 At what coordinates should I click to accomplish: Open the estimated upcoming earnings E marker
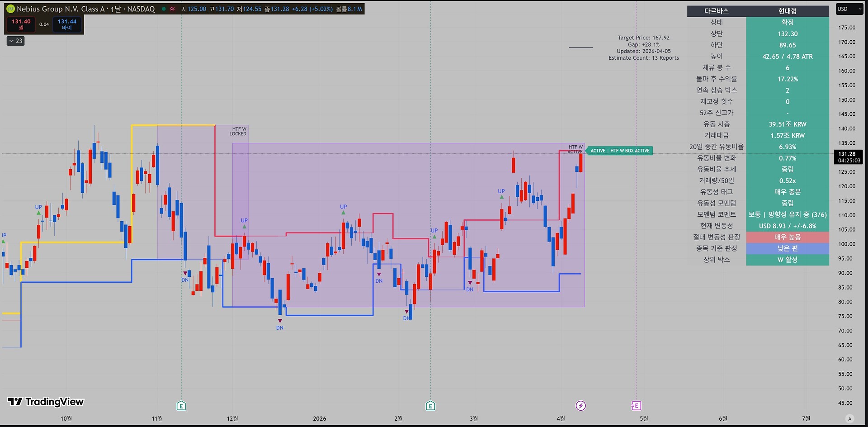pyautogui.click(x=636, y=406)
